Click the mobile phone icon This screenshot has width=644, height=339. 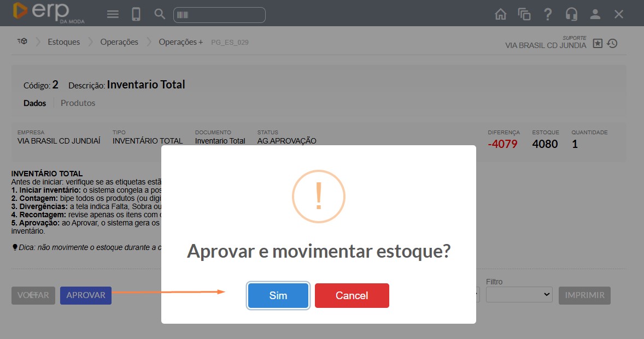click(x=136, y=14)
